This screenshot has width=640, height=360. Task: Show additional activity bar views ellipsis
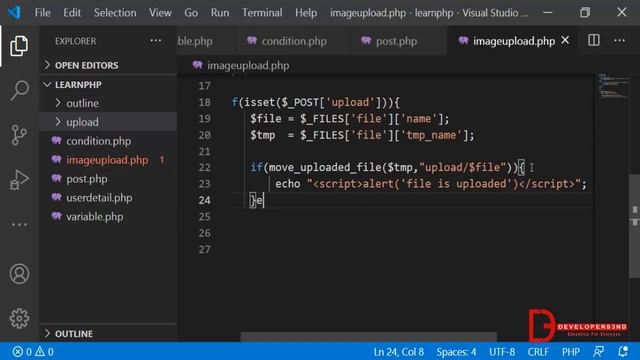click(19, 224)
